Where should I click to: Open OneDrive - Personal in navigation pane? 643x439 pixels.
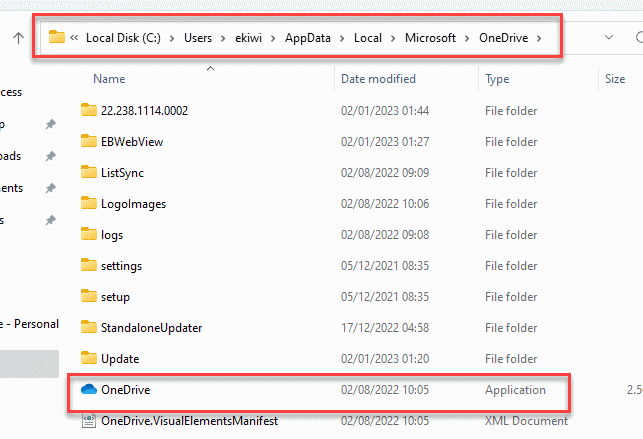point(29,324)
